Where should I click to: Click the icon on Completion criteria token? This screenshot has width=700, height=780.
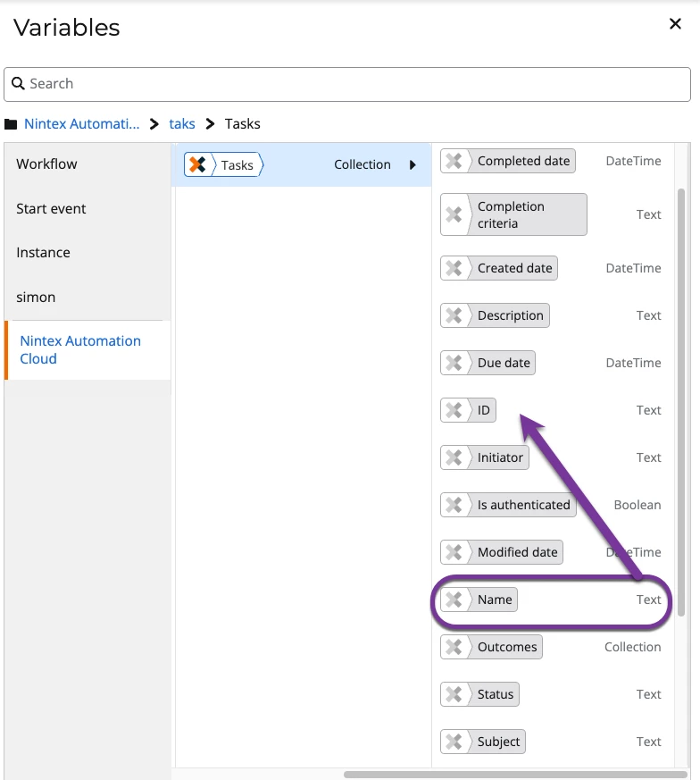click(x=454, y=214)
